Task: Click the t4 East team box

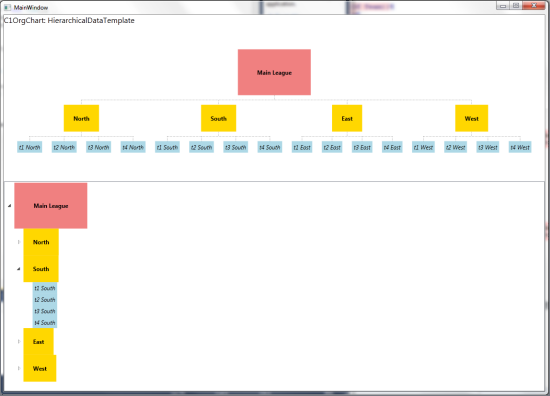Action: [x=392, y=147]
